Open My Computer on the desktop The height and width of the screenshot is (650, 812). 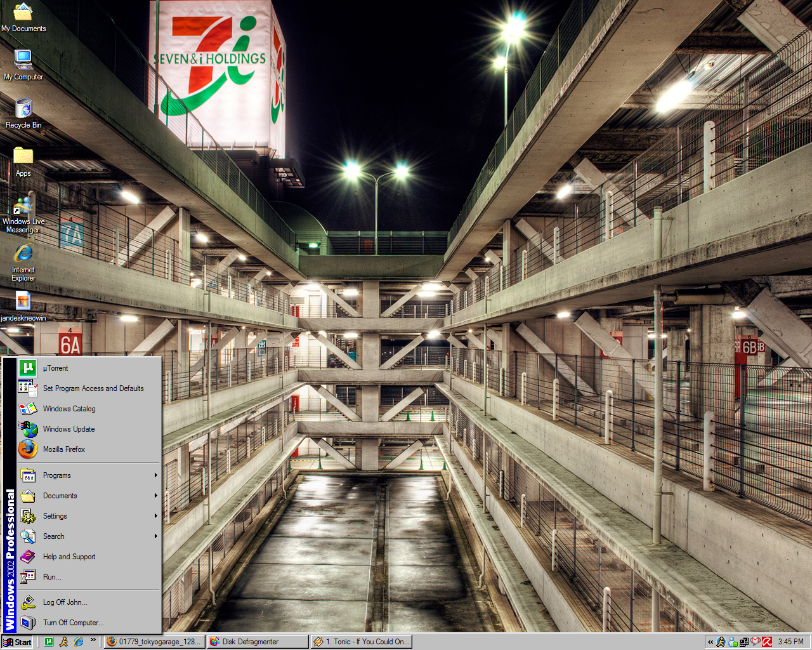23,65
